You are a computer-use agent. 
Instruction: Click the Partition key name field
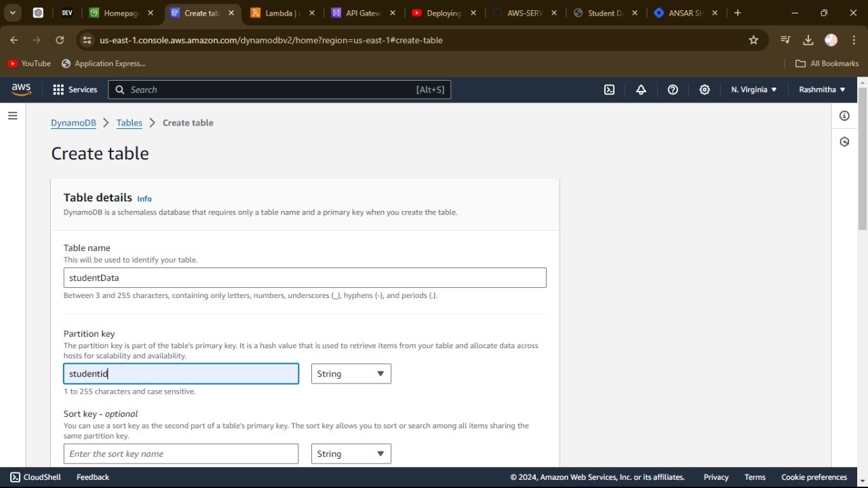pyautogui.click(x=181, y=374)
